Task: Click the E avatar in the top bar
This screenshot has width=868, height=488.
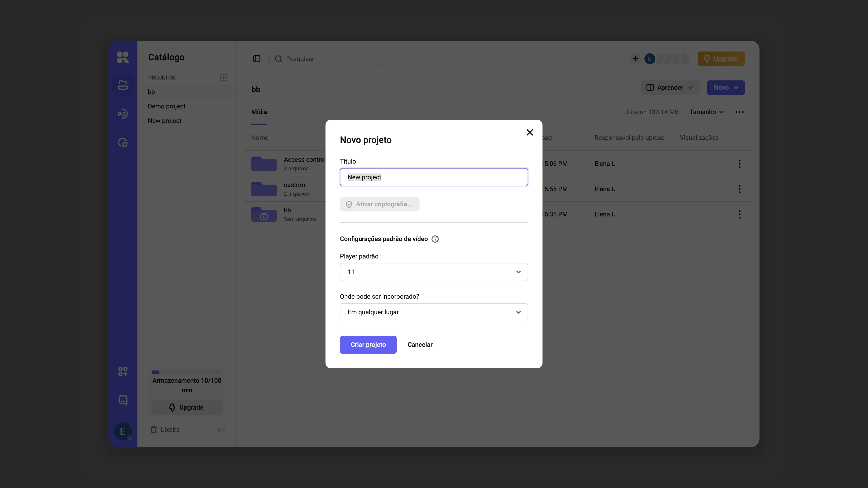Action: (x=650, y=59)
